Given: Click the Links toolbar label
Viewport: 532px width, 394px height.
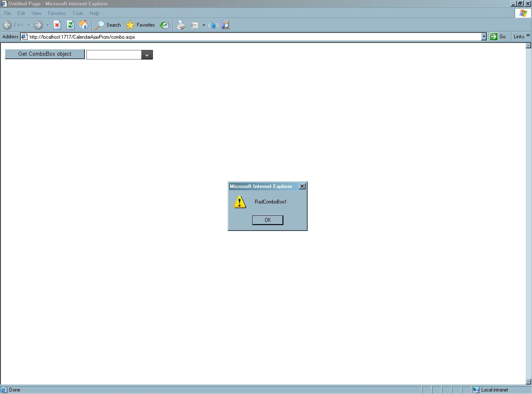Looking at the screenshot, I should [519, 37].
